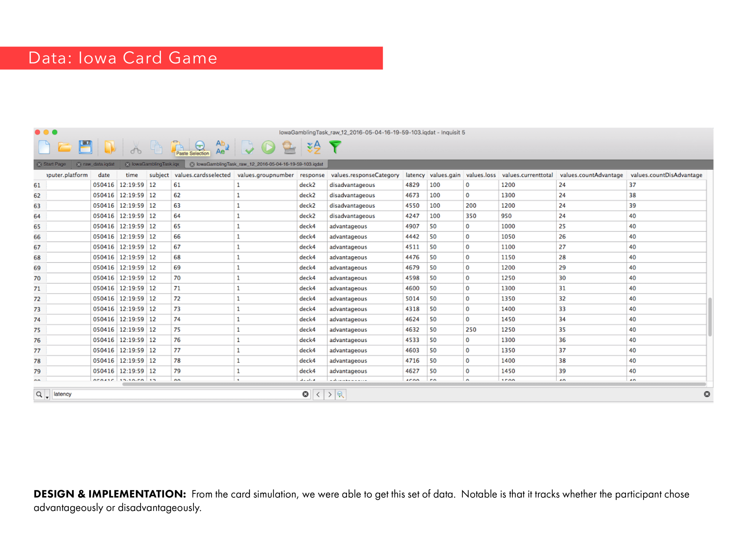Switch to the raw_data.iqdat tab
The image size is (747, 560).
tap(99, 164)
